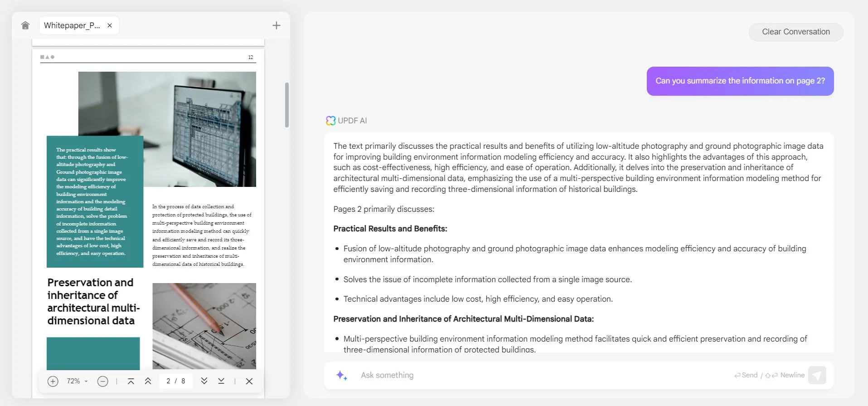The height and width of the screenshot is (406, 868).
Task: Click the page number field showing 2
Action: tap(168, 382)
